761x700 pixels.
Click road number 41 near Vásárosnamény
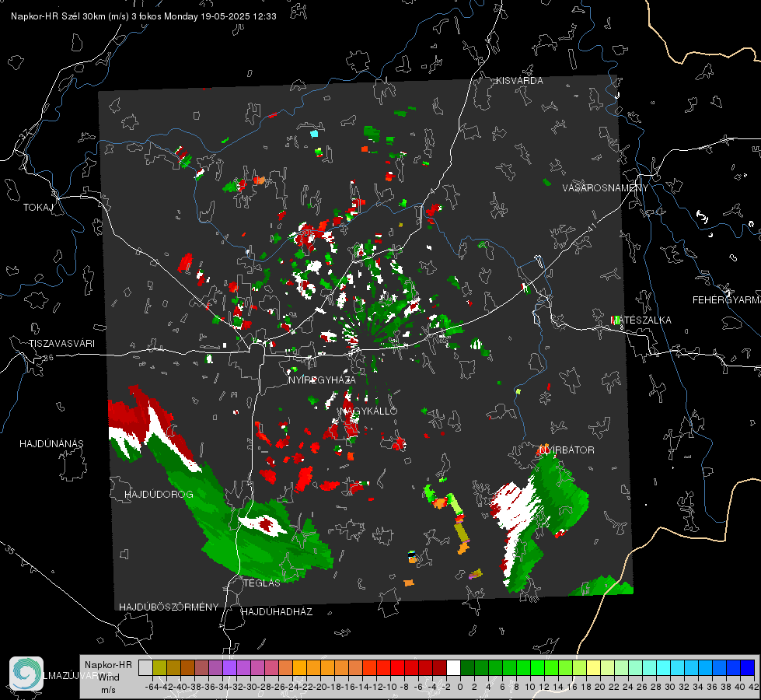(591, 226)
